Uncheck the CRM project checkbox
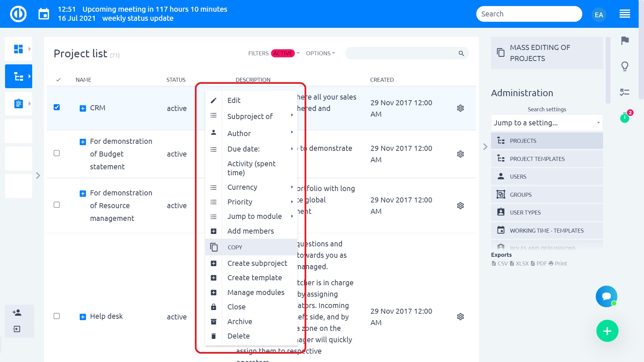The image size is (644, 362). click(57, 107)
